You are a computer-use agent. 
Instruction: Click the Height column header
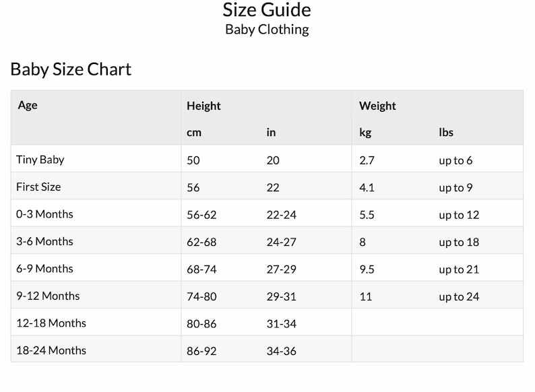[203, 106]
